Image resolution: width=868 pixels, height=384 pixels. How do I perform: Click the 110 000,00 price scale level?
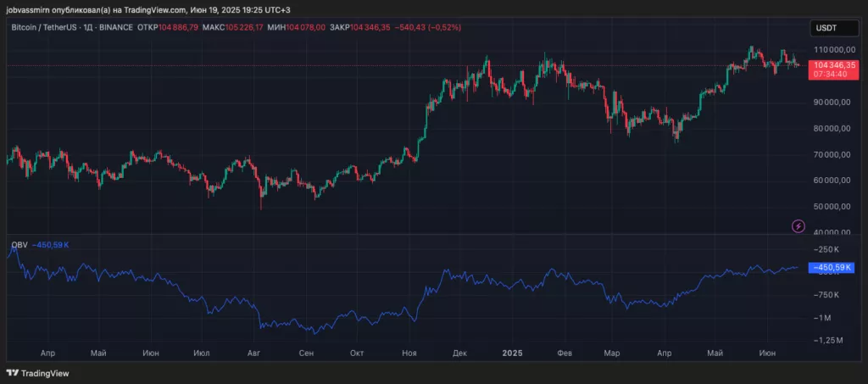coord(829,50)
